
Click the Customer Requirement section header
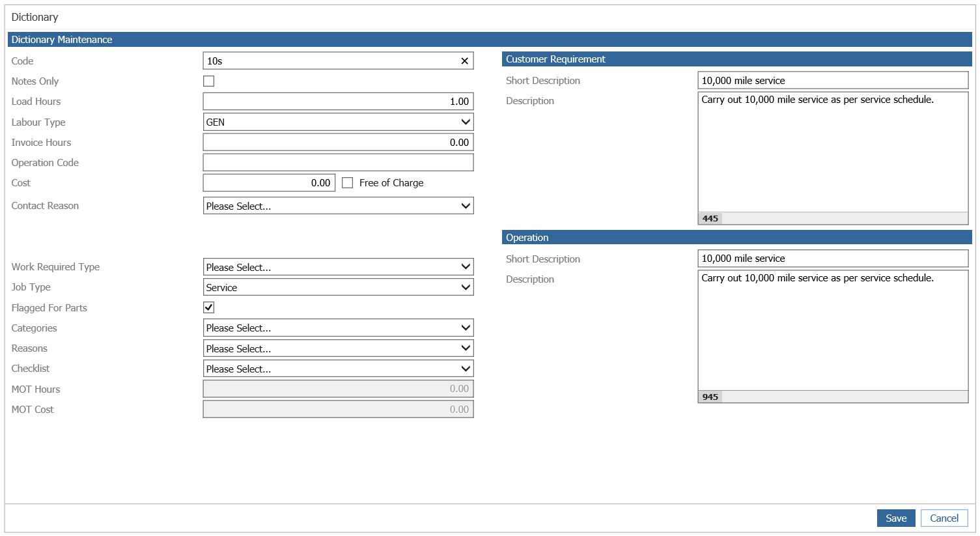(x=737, y=59)
